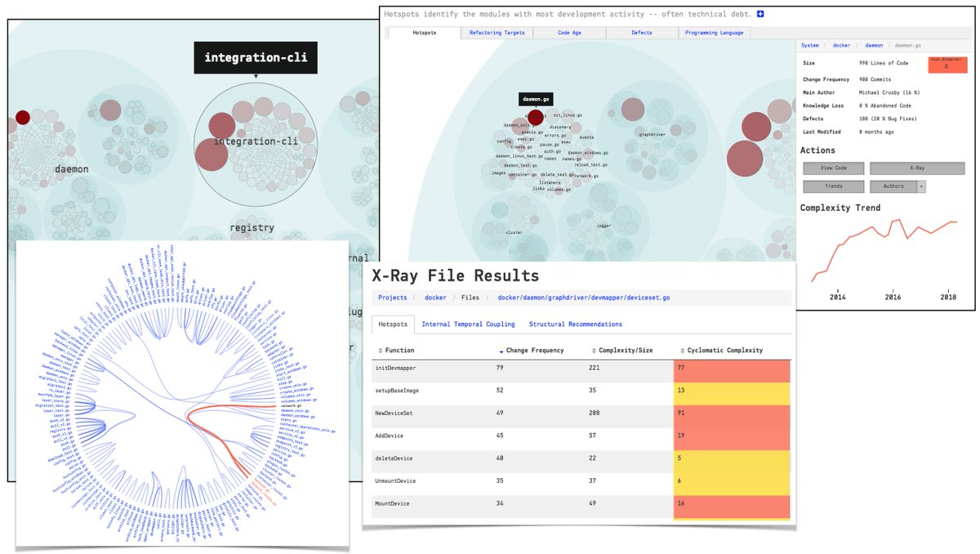Screen dimensions: 980x554
Task: Click the daemon.go tooltip label
Action: pyautogui.click(x=535, y=99)
